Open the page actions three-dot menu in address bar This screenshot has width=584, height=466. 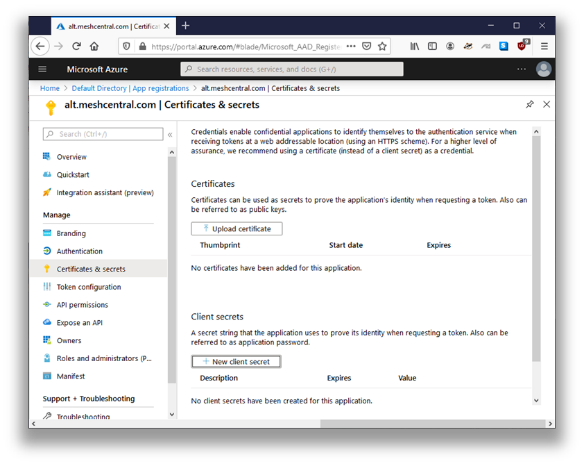coord(351,46)
